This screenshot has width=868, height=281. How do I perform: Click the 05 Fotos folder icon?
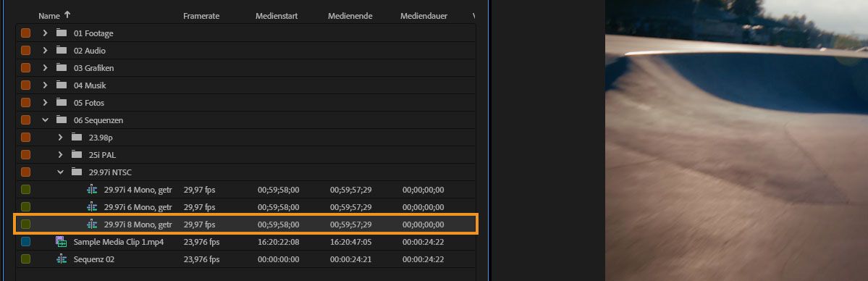pos(62,103)
